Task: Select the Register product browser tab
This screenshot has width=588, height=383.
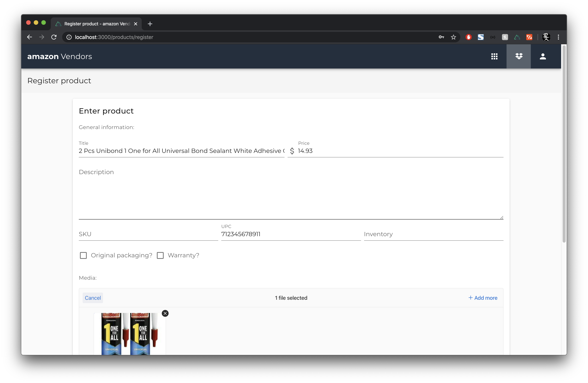Action: tap(97, 24)
